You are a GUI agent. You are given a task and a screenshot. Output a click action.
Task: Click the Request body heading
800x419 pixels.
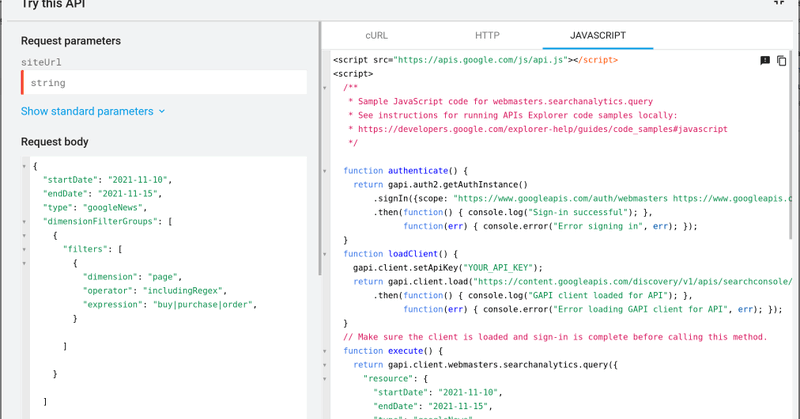[x=55, y=142]
